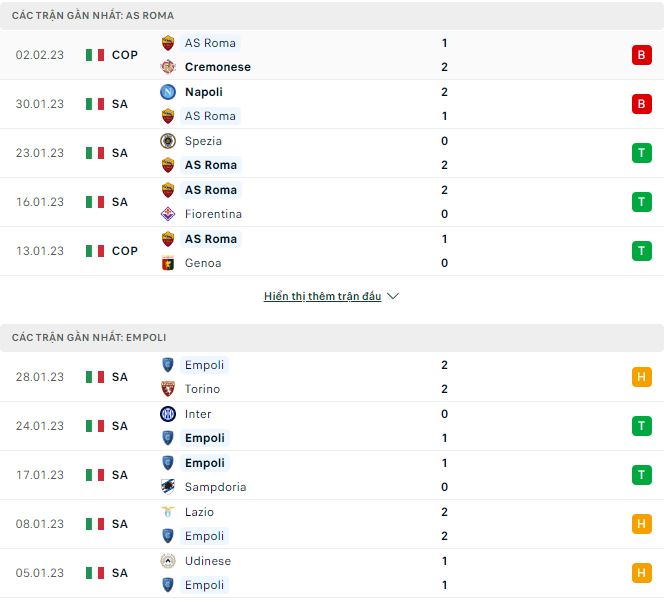Image resolution: width=668 pixels, height=602 pixels.
Task: Expand 'Hiển thị thêm trận đấu' chevron
Action: (393, 297)
